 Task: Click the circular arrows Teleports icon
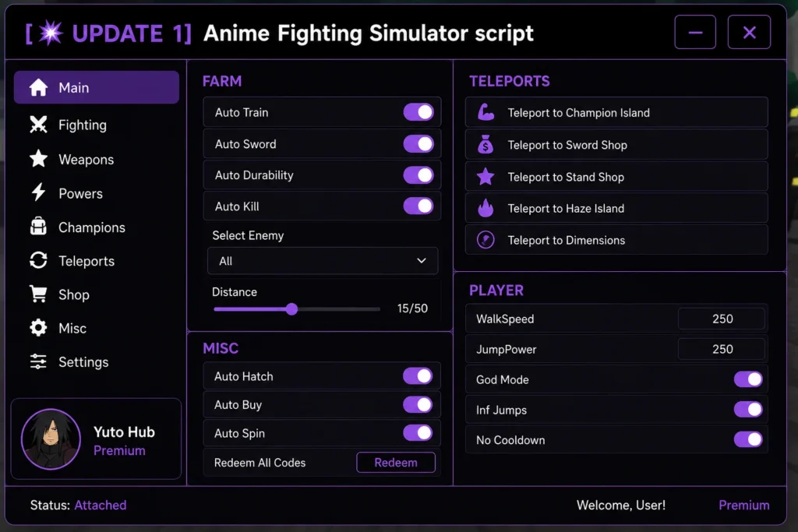pos(38,260)
